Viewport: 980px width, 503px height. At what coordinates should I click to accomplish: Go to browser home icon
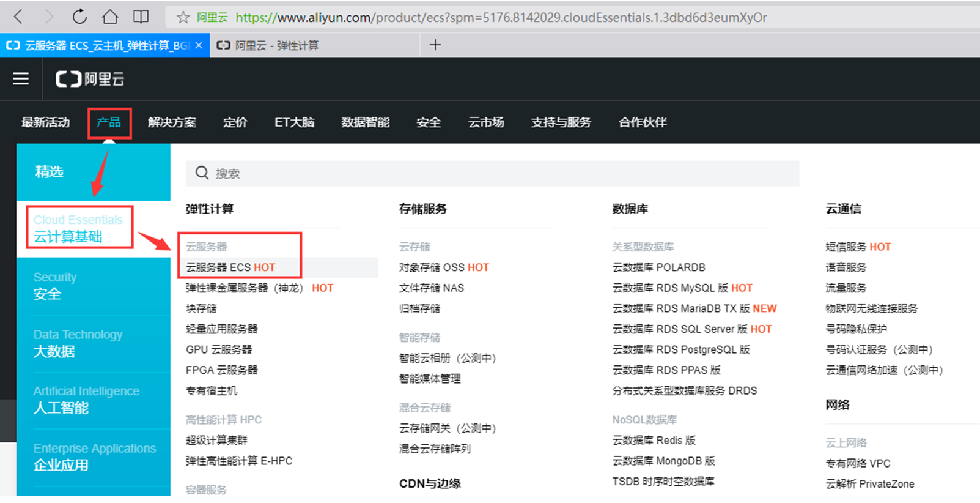point(110,17)
